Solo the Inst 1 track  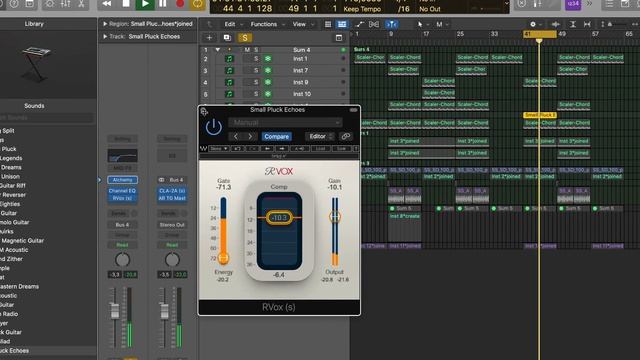256,59
